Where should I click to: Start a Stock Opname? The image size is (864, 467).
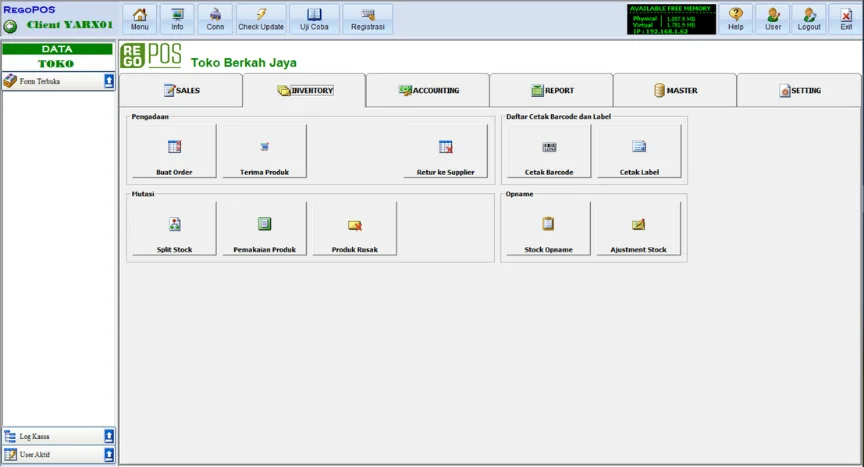pyautogui.click(x=547, y=229)
